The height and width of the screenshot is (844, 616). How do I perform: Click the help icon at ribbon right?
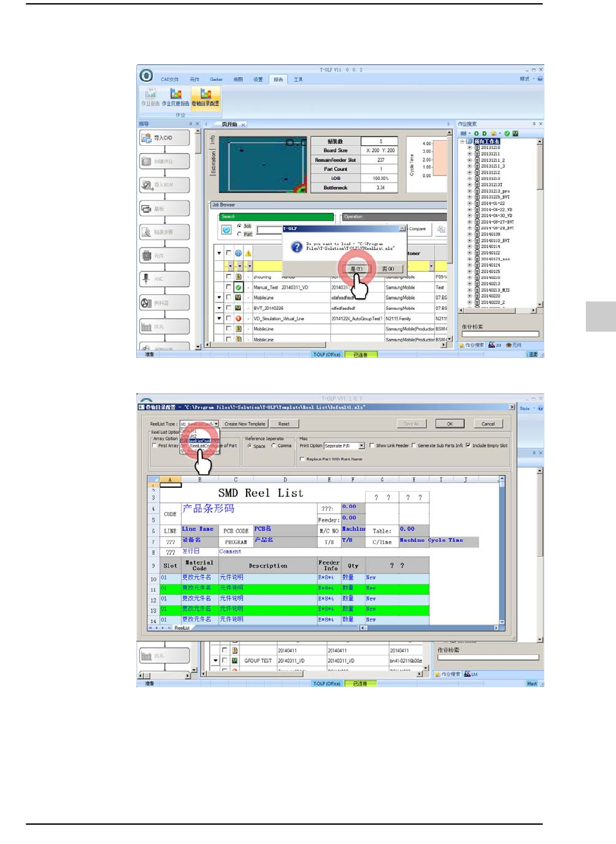540,79
